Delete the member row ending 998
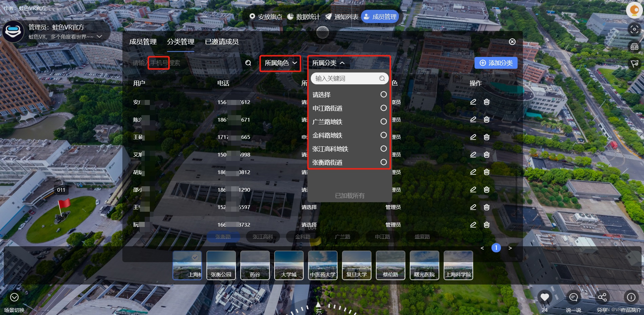 point(486,155)
